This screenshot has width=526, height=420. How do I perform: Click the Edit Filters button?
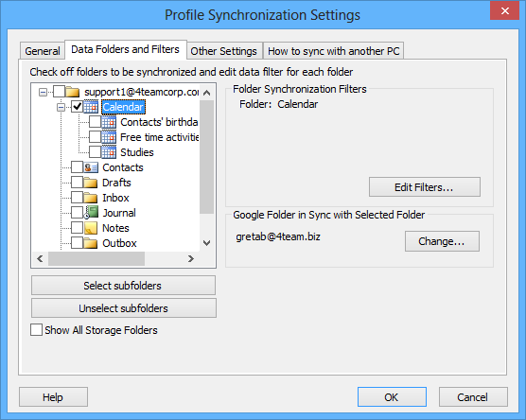pos(425,187)
